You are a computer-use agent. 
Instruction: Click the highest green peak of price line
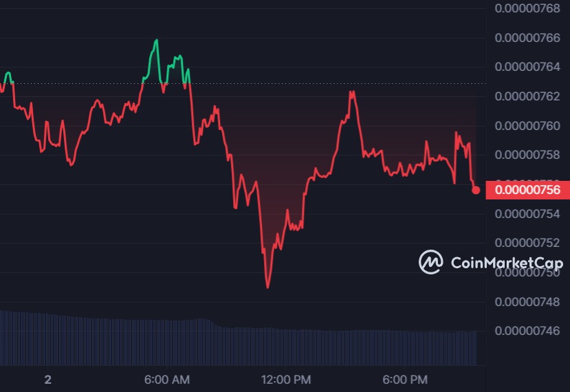click(x=156, y=41)
